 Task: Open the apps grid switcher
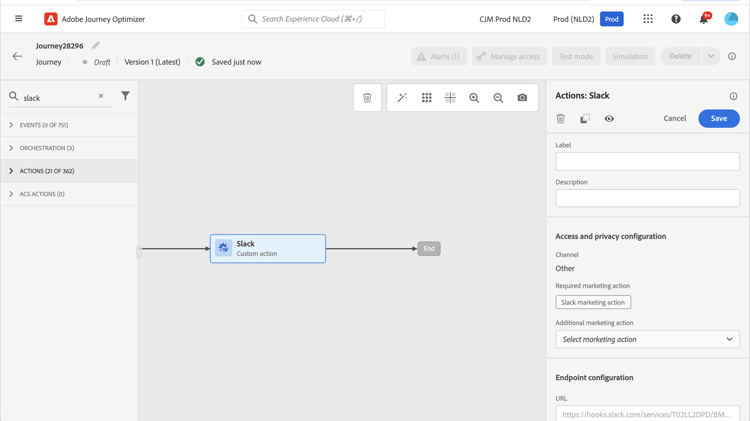tap(648, 19)
